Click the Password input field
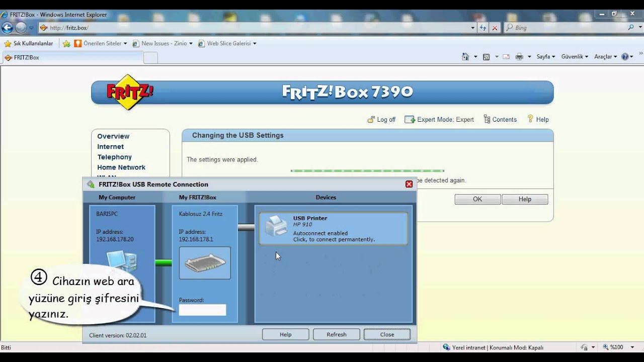This screenshot has height=362, width=644. tap(203, 310)
